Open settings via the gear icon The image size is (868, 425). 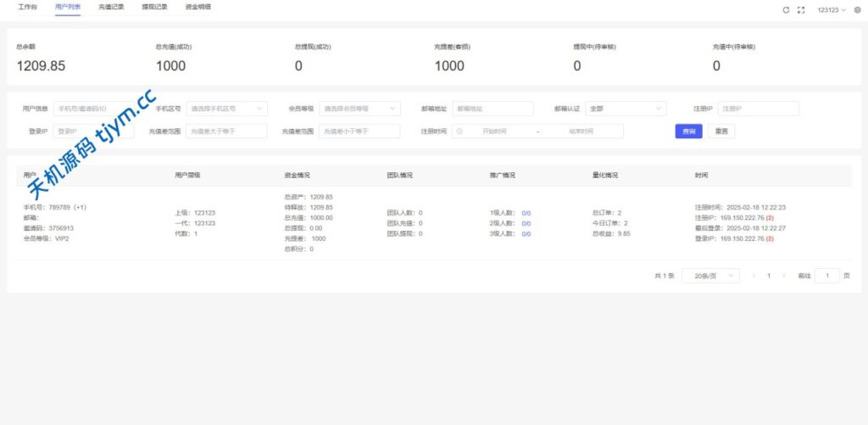click(857, 10)
